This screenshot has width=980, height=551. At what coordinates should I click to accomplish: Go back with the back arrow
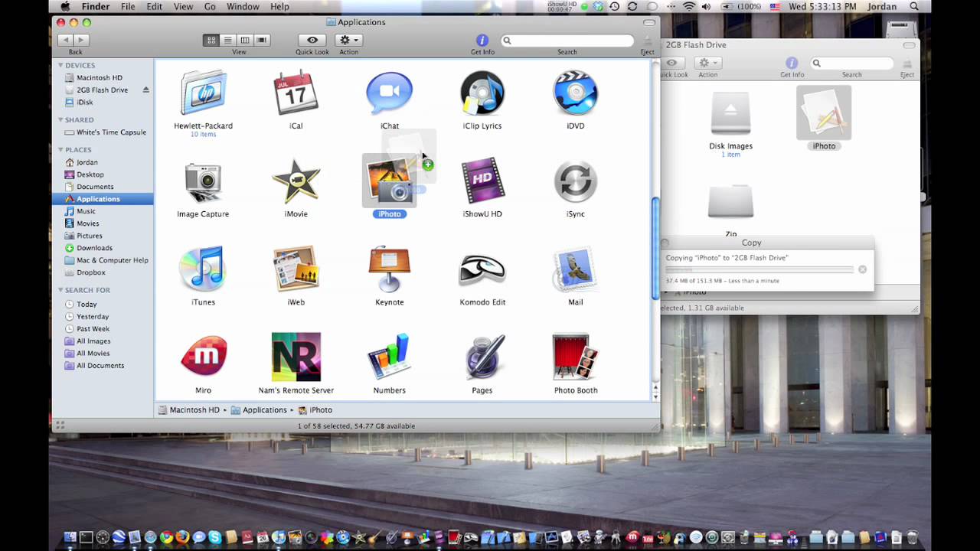point(66,40)
